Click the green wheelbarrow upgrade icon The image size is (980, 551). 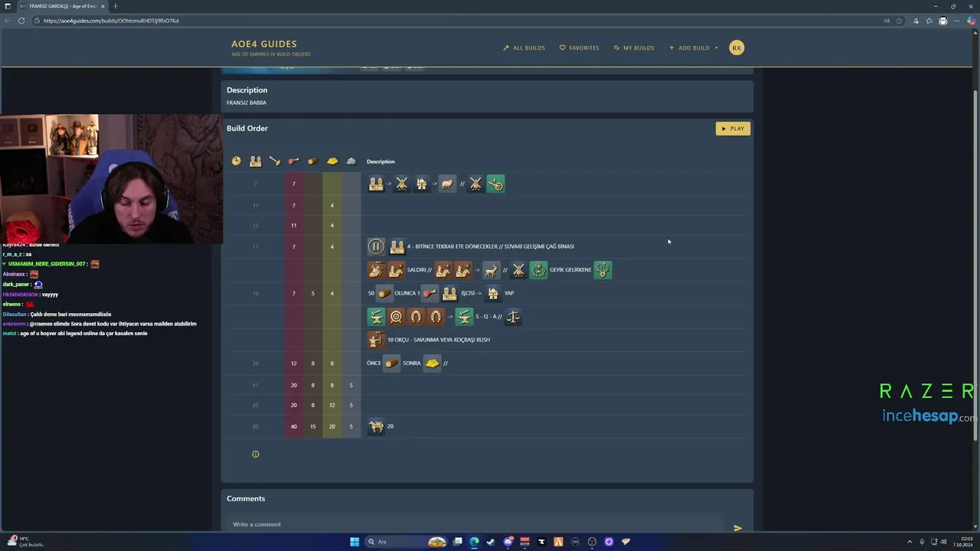point(495,184)
